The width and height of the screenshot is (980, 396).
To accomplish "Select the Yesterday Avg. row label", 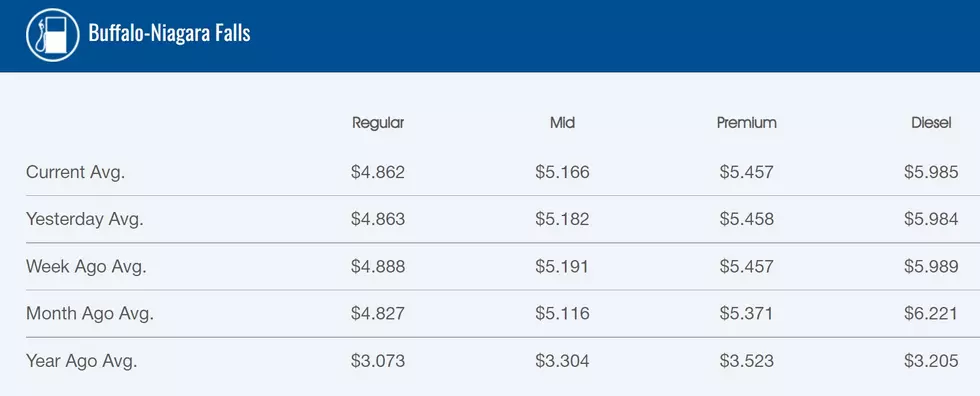I will (x=85, y=219).
